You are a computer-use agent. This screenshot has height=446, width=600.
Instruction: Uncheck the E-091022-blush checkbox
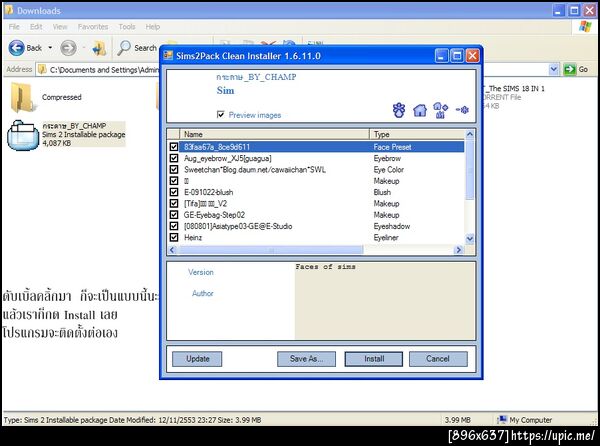tap(174, 192)
